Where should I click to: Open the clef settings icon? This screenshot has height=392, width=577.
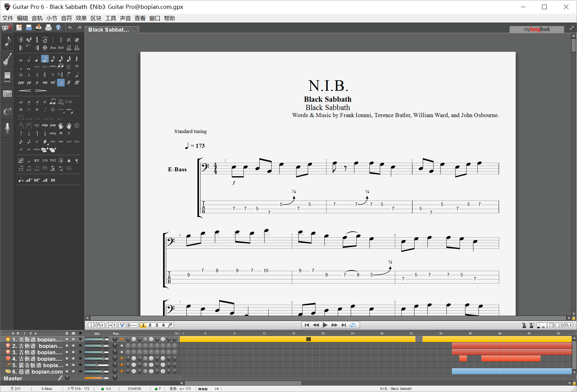[21, 40]
